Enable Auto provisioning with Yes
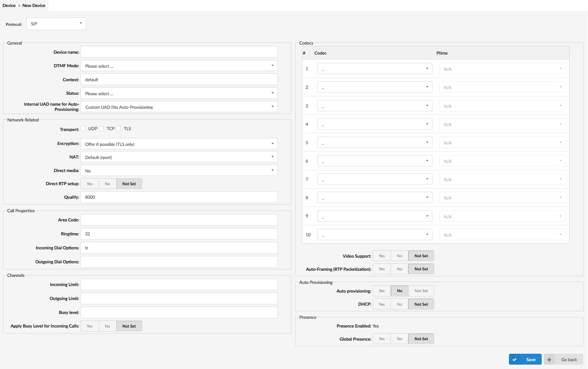The height and width of the screenshot is (369, 588). pyautogui.click(x=381, y=291)
